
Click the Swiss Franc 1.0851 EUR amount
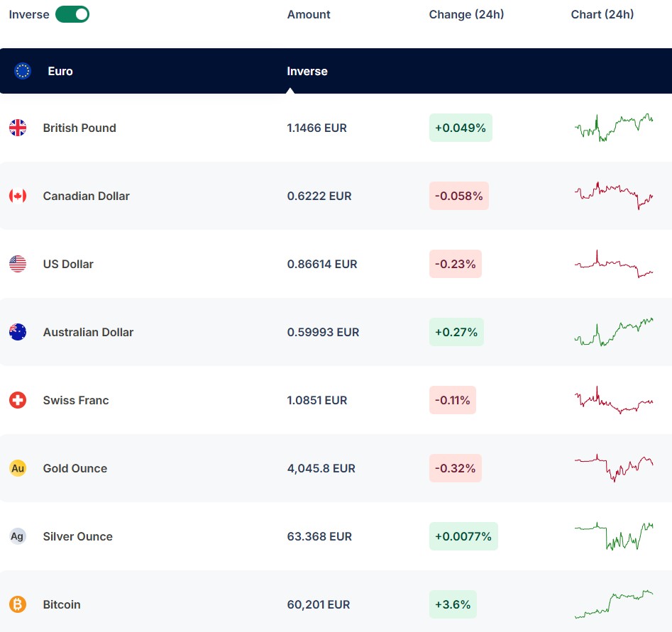317,400
